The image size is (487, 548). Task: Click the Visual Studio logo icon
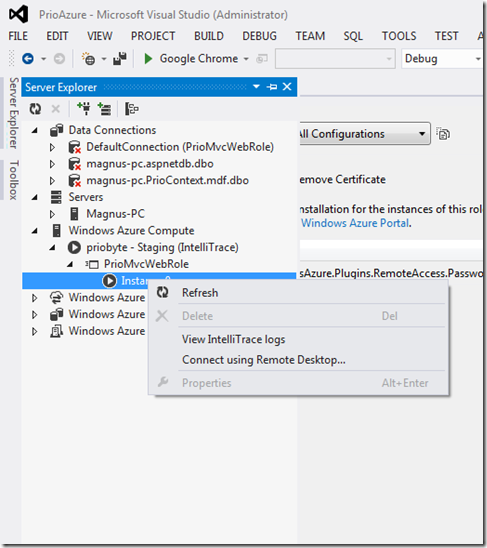pos(19,14)
